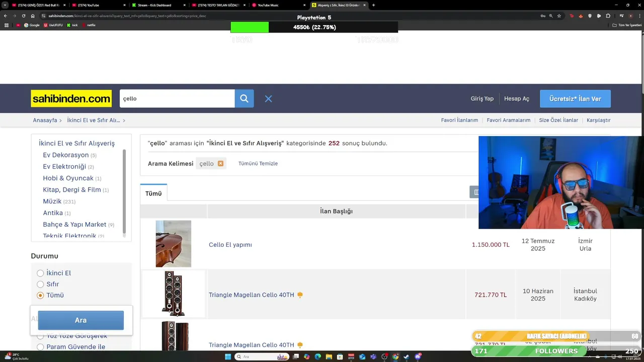Select the Param Güvende ile radio button
644x362 pixels.
40,347
